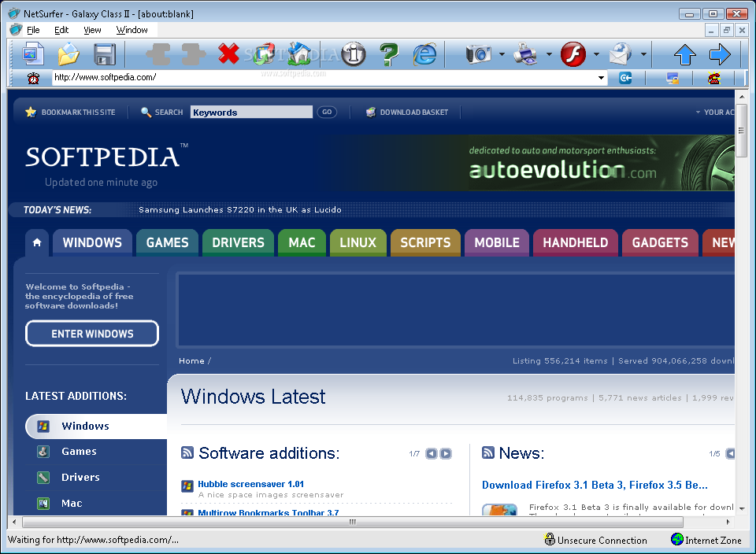Viewport: 756px width, 554px height.
Task: Go to the next Software additions page
Action: (446, 454)
